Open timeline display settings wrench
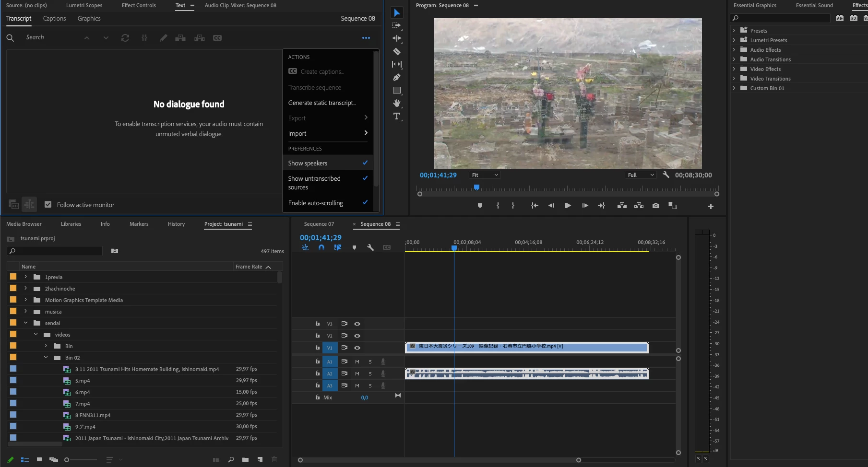Image resolution: width=868 pixels, height=467 pixels. [x=370, y=247]
